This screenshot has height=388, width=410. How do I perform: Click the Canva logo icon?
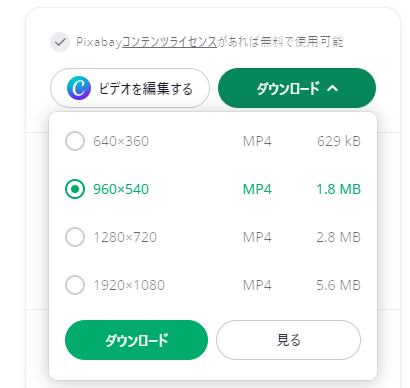(79, 88)
